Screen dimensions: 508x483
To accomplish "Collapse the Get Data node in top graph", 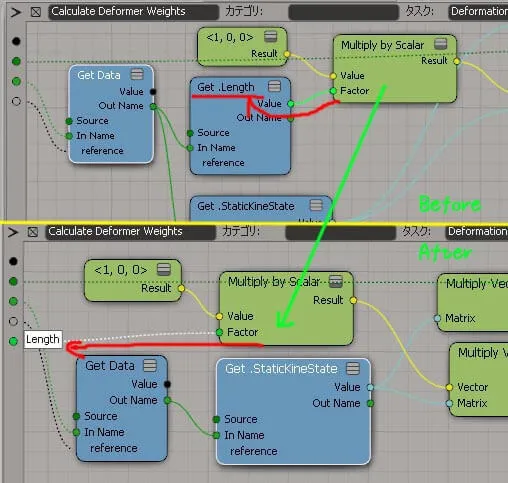I will coord(137,74).
